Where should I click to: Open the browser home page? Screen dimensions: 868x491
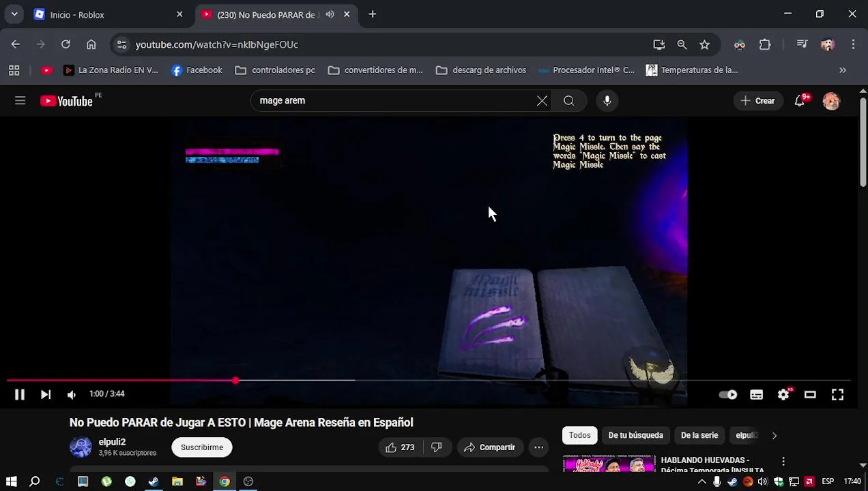(91, 44)
